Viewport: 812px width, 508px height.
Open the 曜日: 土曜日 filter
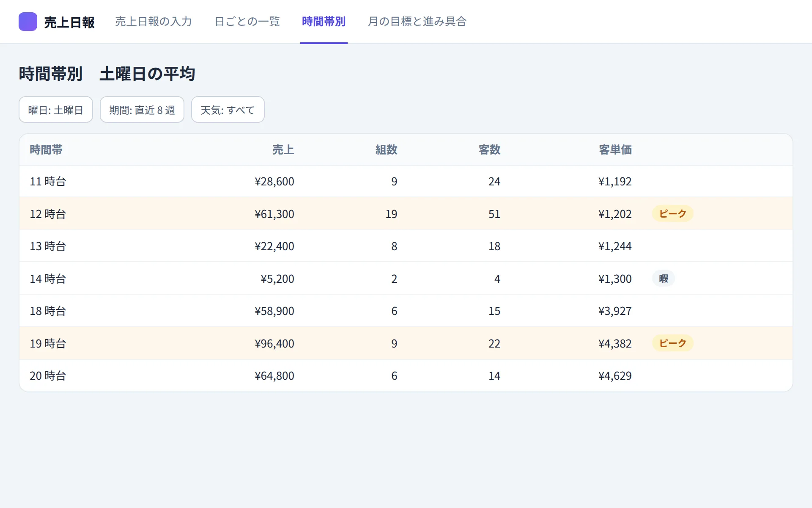coord(56,110)
